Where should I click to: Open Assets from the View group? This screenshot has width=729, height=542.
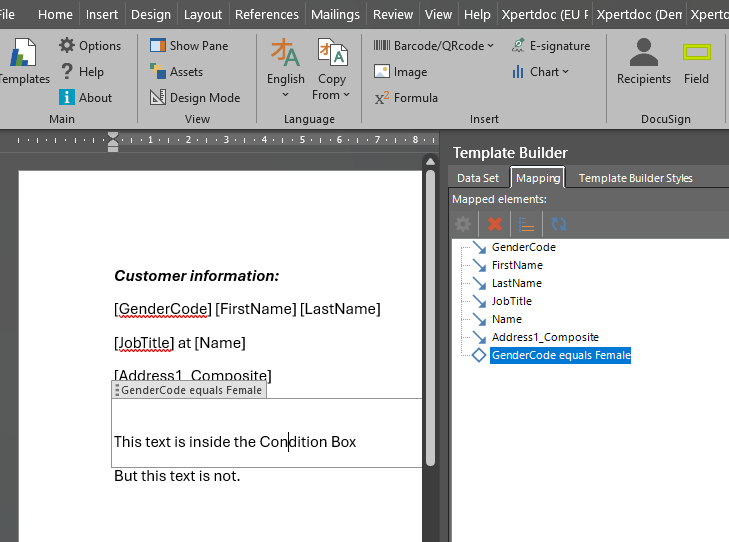[177, 72]
